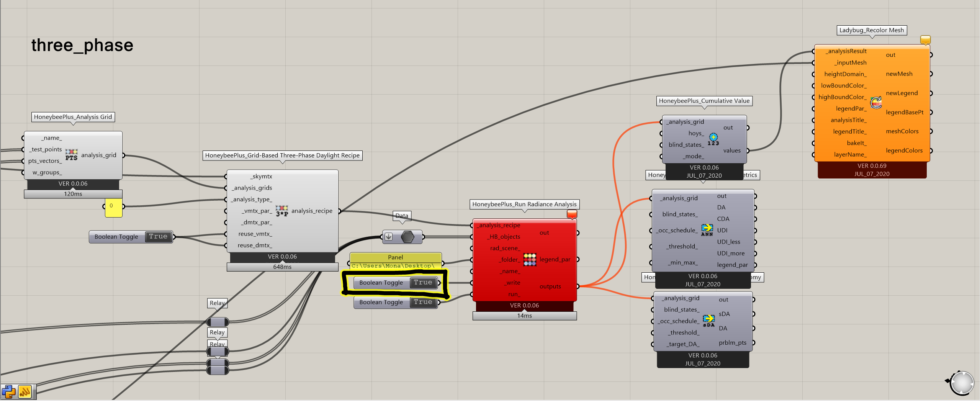980x401 pixels.
Task: Click the 3*P Three-Phase recipe icon
Action: tap(281, 211)
